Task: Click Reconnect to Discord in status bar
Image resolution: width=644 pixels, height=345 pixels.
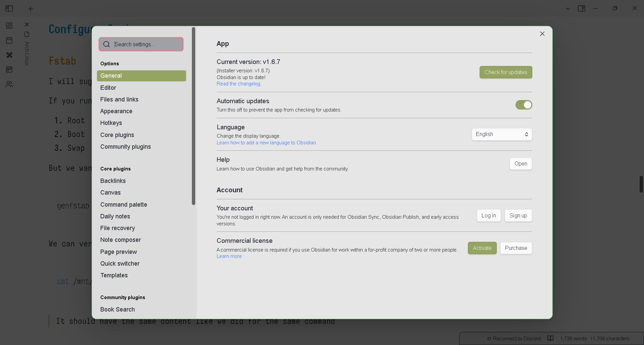Action: coord(514,339)
